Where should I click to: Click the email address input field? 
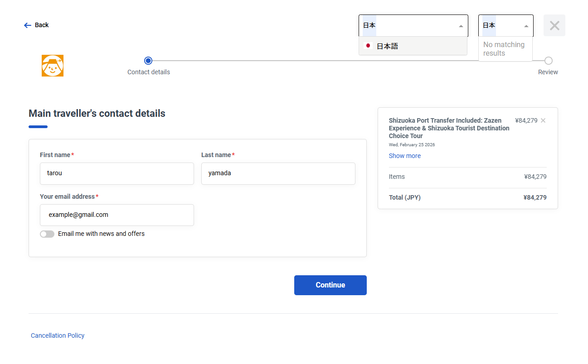(117, 215)
